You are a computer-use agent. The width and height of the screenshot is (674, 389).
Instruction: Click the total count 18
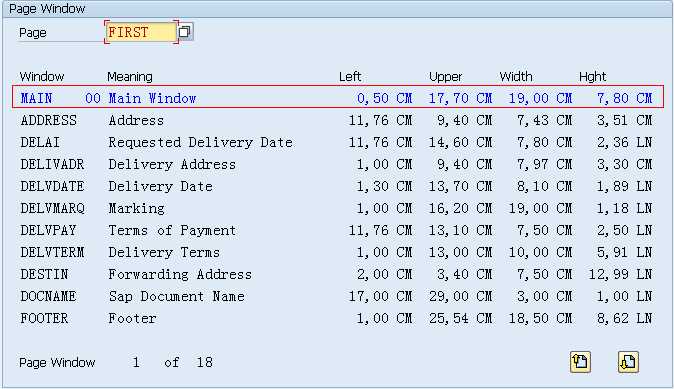click(205, 362)
